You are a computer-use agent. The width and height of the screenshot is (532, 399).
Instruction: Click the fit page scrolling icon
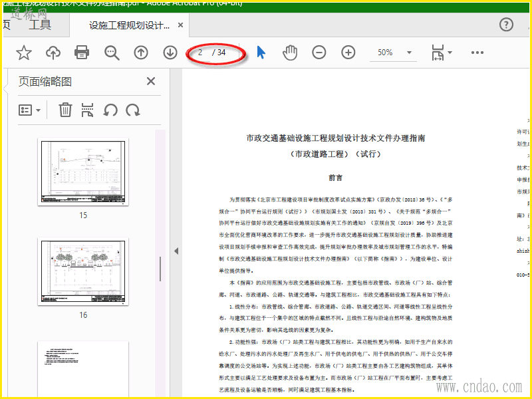438,53
